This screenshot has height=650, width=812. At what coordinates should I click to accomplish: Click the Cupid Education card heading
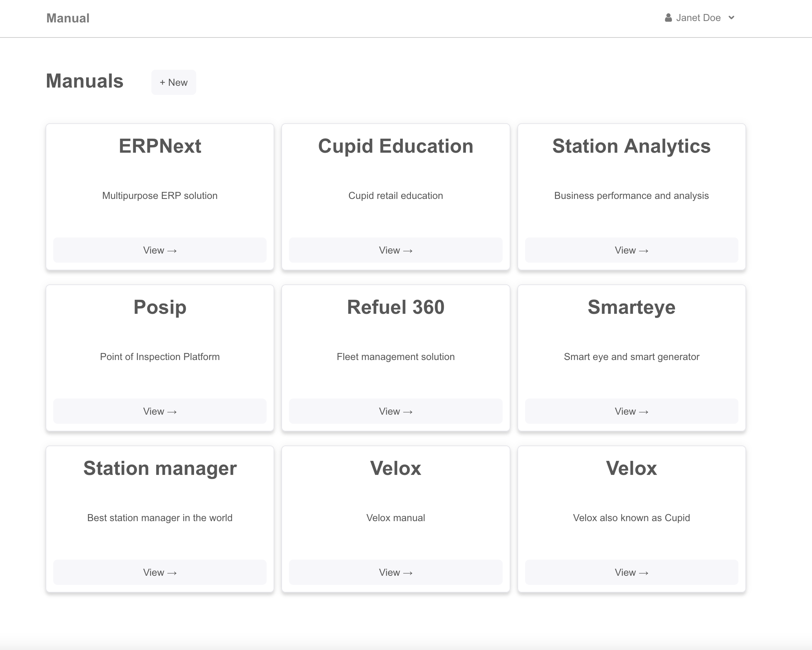[x=395, y=146]
